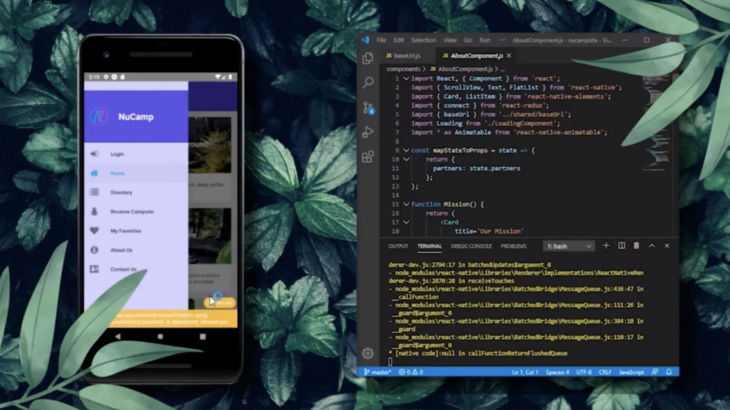The height and width of the screenshot is (410, 730).
Task: Open the Source Control view icon
Action: tap(368, 108)
